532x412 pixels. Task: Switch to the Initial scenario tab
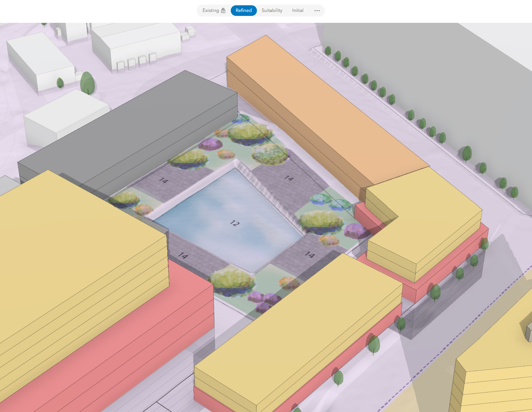[298, 10]
